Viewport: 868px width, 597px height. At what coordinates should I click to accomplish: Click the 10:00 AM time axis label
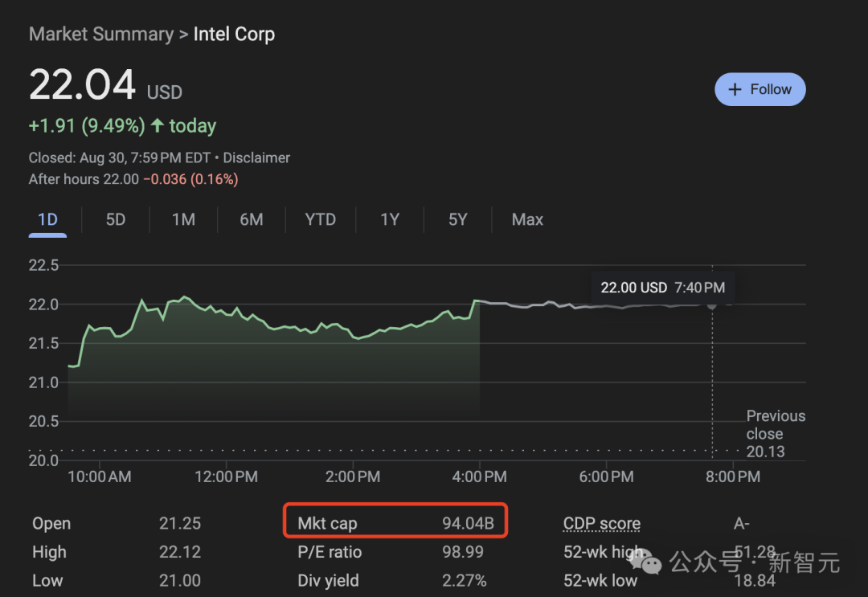[x=100, y=477]
